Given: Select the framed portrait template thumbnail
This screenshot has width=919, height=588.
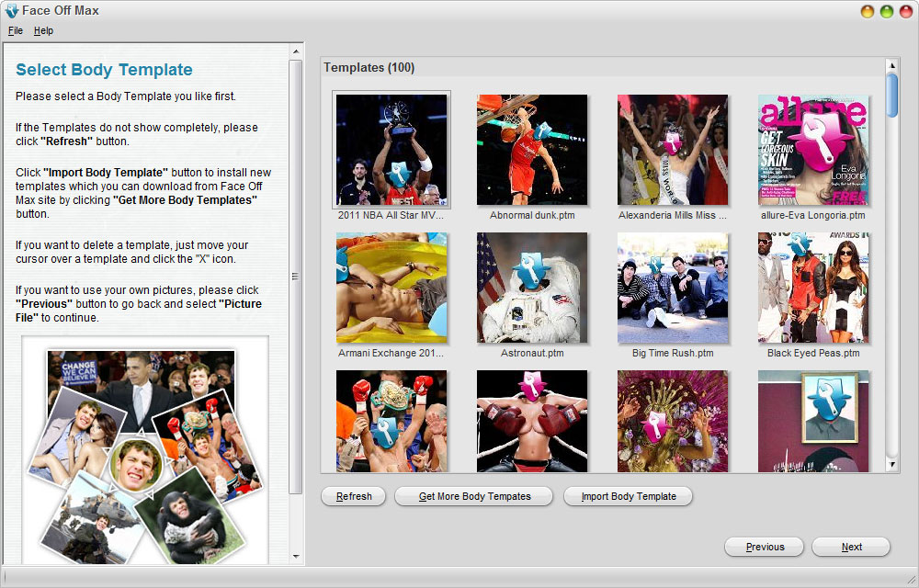Looking at the screenshot, I should [x=813, y=421].
